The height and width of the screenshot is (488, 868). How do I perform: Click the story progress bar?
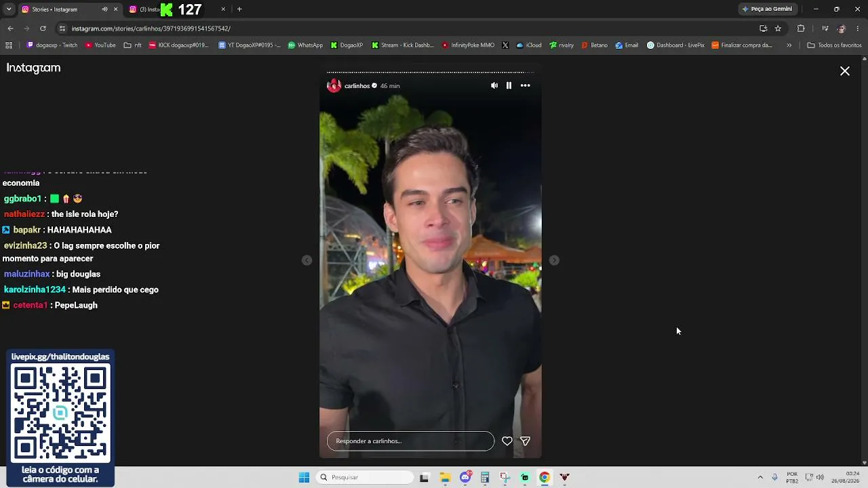[x=430, y=72]
